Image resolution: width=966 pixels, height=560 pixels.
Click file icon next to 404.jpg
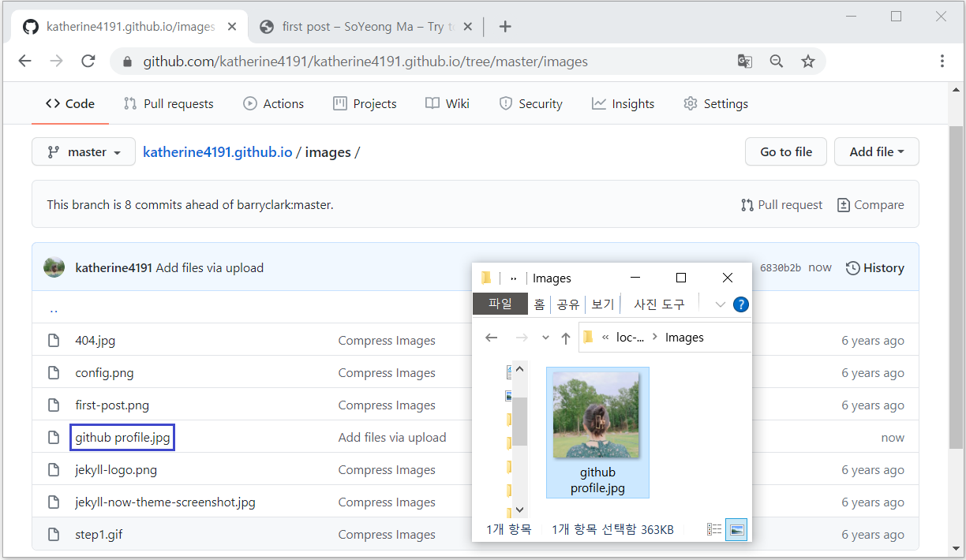tap(54, 341)
